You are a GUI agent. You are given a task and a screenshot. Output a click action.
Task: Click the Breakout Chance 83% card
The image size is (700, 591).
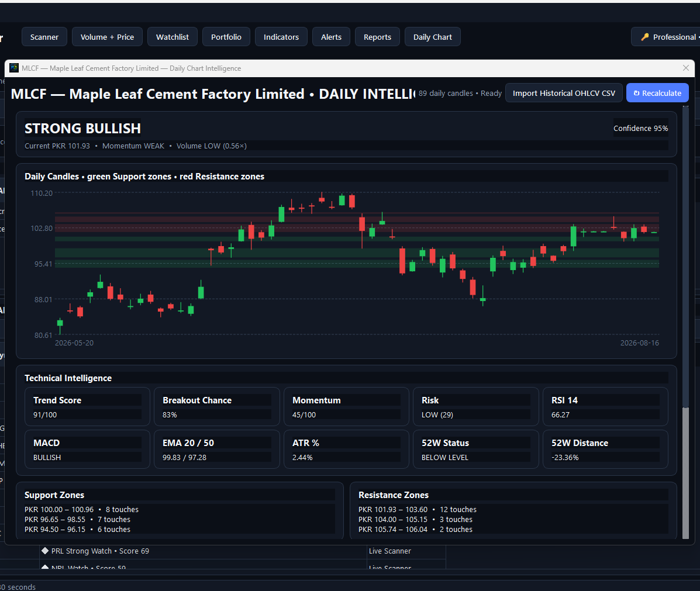tap(217, 407)
